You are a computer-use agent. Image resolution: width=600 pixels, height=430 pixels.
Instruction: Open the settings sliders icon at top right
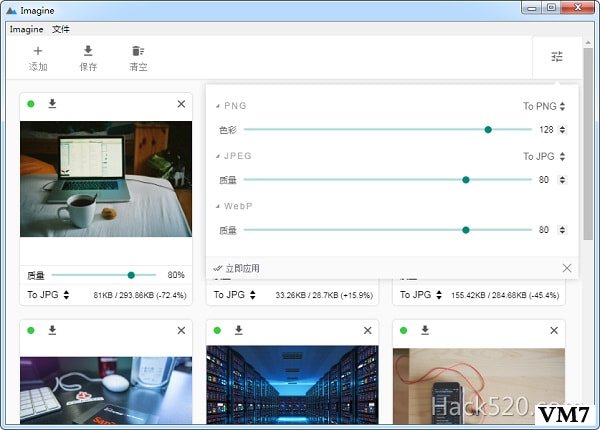click(x=557, y=57)
